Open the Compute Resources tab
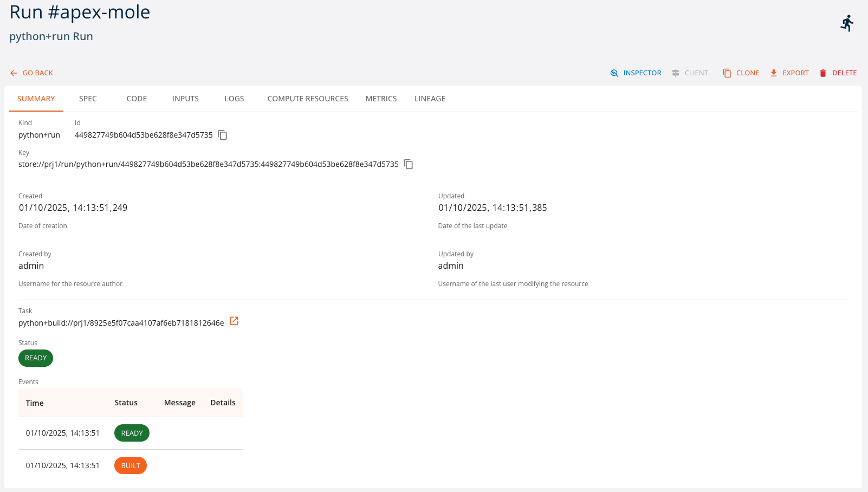Image resolution: width=868 pixels, height=492 pixels. click(308, 99)
